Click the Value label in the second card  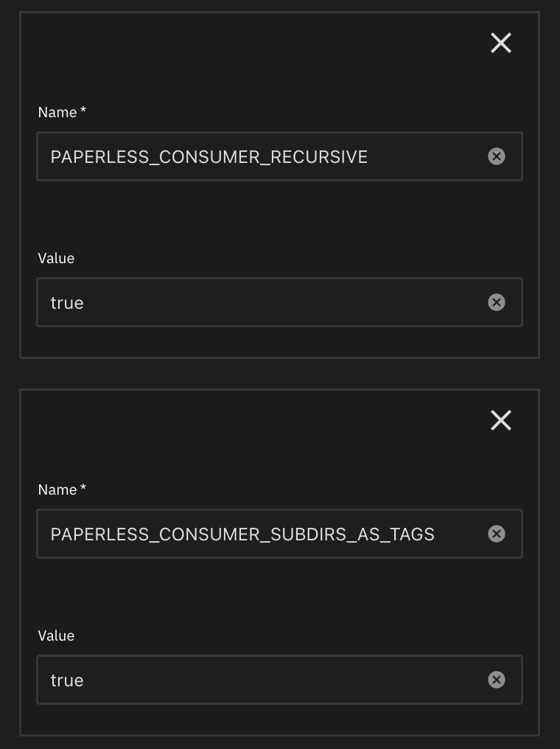click(x=56, y=636)
